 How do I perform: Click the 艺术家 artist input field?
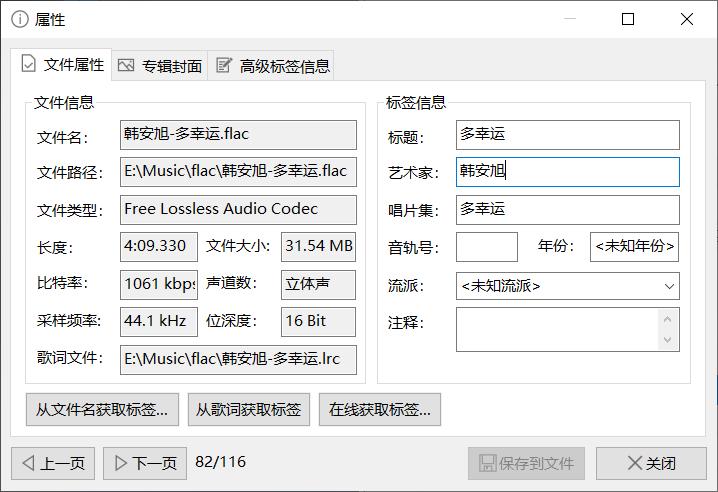click(x=568, y=172)
